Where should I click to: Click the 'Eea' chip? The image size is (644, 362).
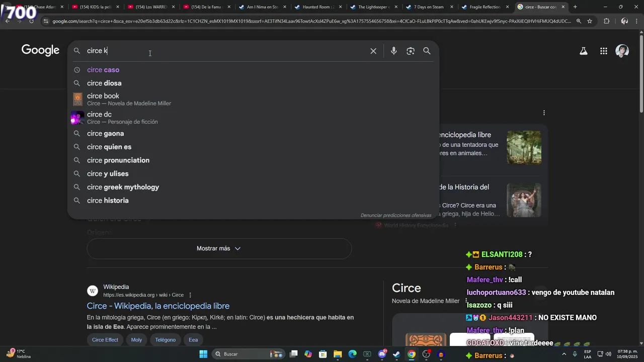193,340
